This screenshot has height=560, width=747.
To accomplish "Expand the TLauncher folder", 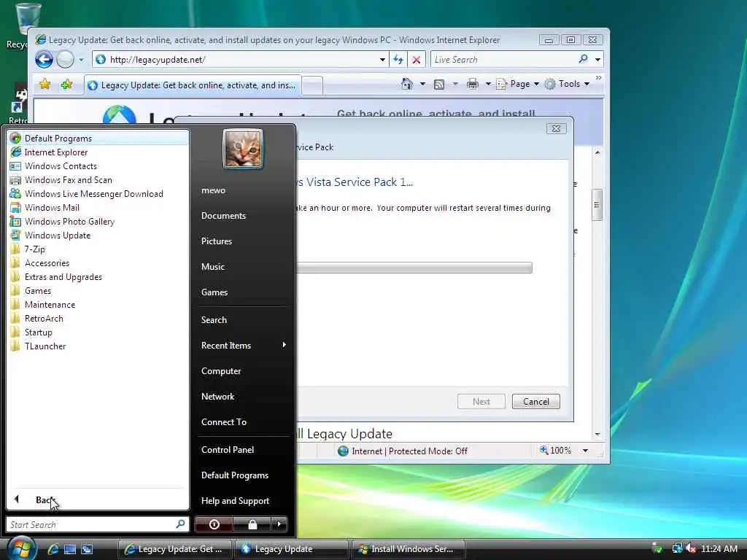I will (98, 345).
